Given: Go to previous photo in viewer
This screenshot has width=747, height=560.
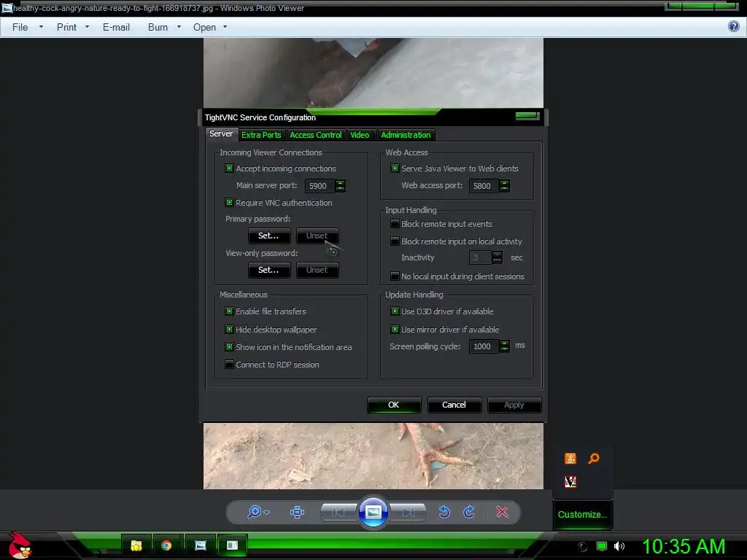Looking at the screenshot, I should click(339, 513).
